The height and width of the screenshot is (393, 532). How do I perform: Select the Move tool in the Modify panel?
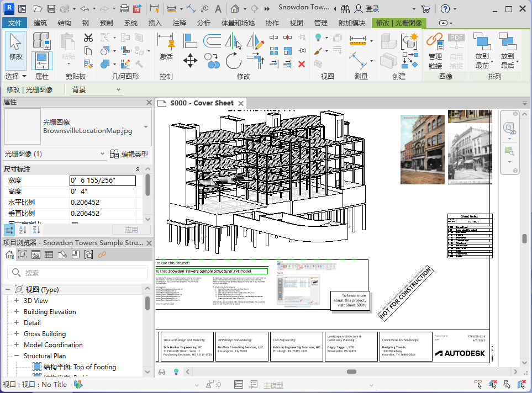[x=190, y=60]
